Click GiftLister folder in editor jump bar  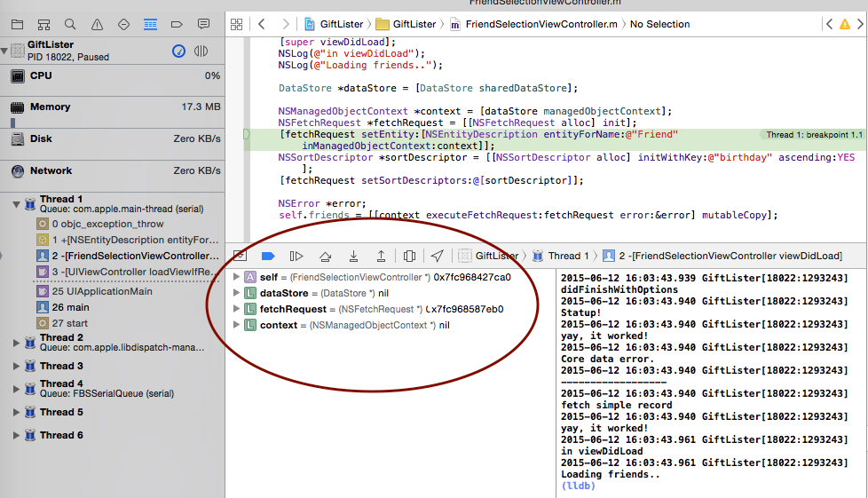406,24
